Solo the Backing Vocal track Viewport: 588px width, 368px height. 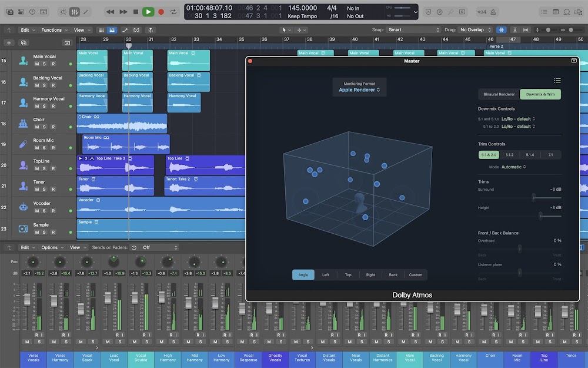pyautogui.click(x=44, y=85)
